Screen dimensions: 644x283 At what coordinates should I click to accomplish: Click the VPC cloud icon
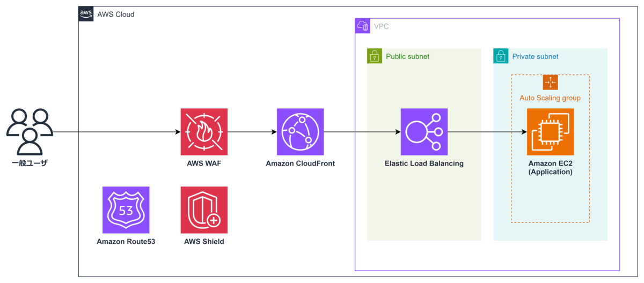362,26
